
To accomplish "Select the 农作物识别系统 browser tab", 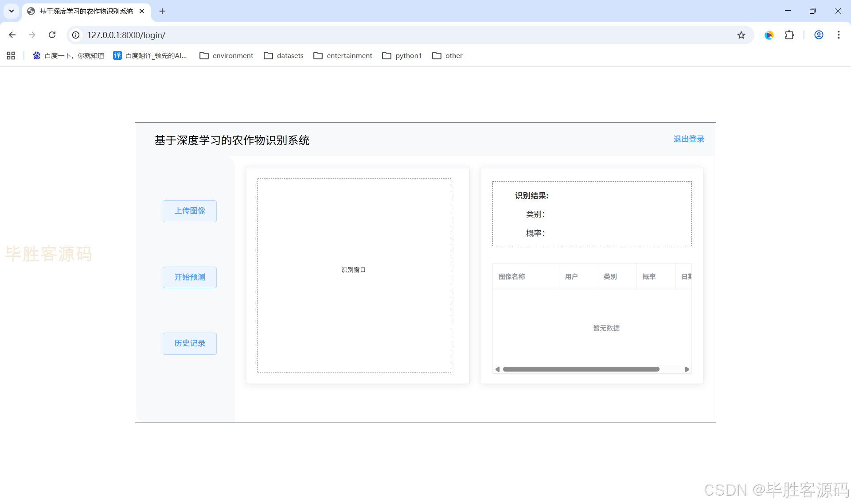I will click(x=86, y=11).
